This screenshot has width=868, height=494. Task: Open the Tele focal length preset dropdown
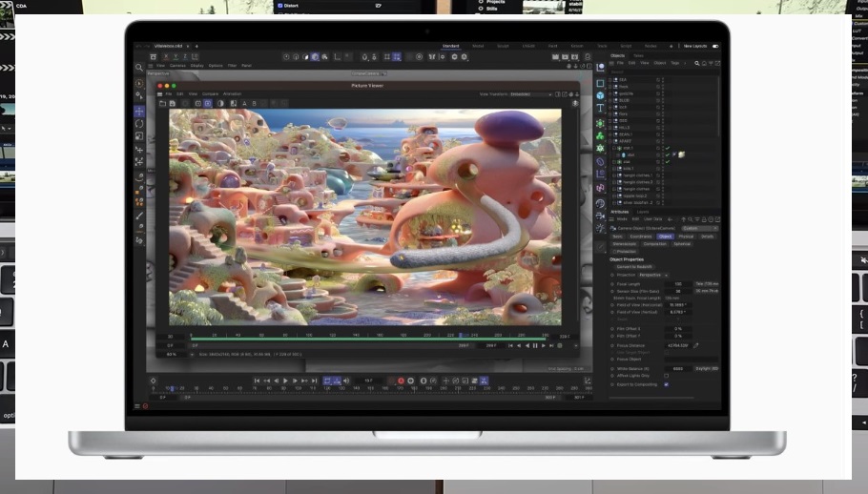[x=707, y=284]
